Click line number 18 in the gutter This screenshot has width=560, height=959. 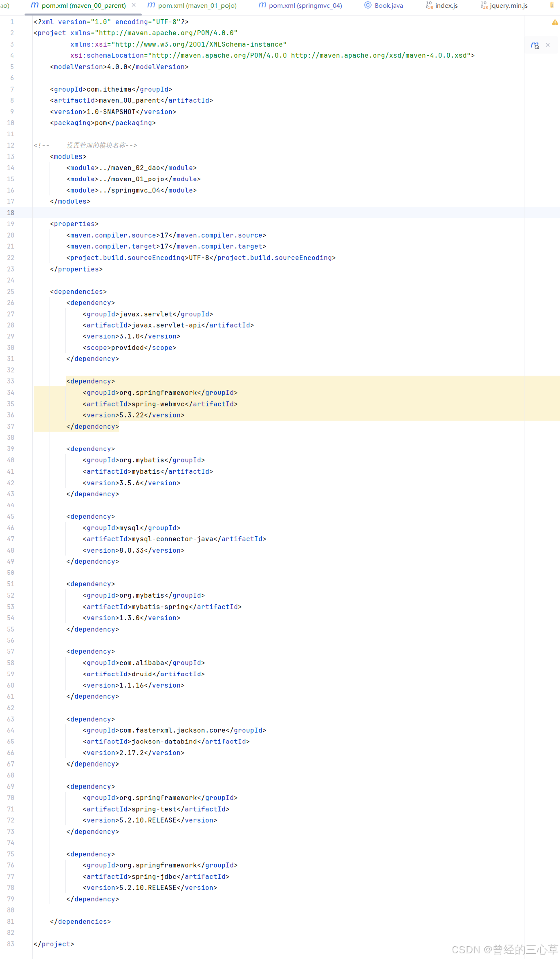tap(11, 213)
